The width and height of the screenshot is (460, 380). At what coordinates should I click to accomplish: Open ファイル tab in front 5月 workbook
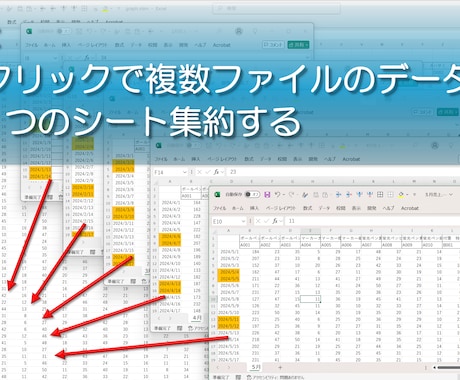[220, 208]
